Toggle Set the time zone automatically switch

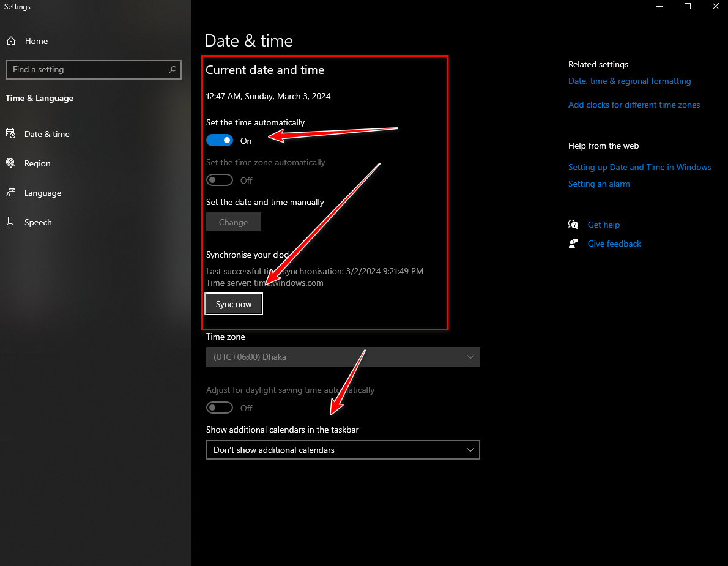[220, 181]
